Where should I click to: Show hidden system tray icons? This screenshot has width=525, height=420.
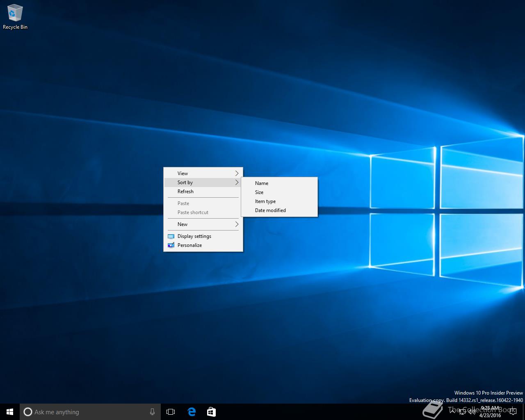point(452,412)
